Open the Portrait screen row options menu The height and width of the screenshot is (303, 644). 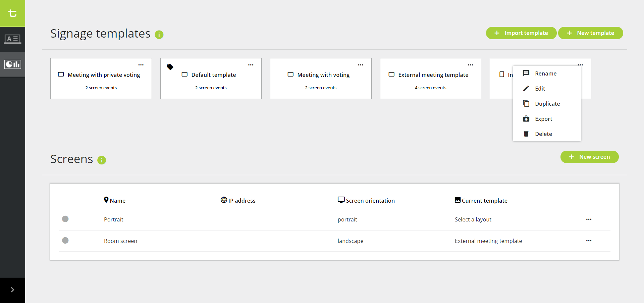589,219
